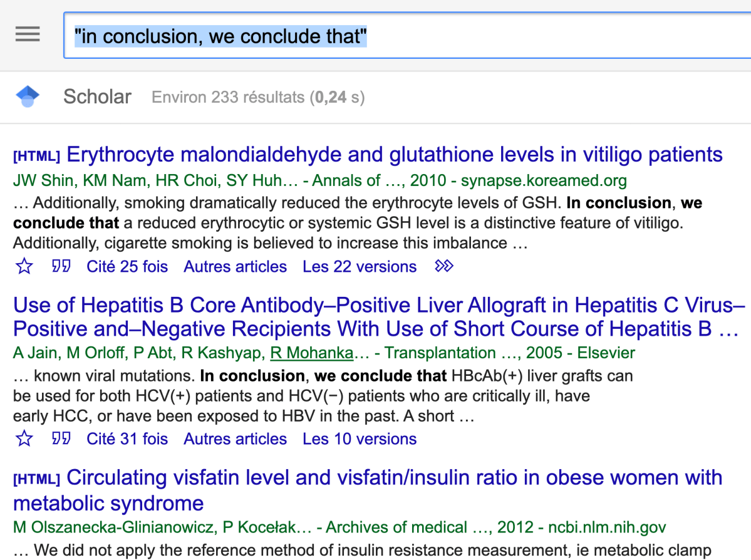Open 'Autres articles' for the vitiligo result
This screenshot has width=751, height=560.
[x=235, y=267]
